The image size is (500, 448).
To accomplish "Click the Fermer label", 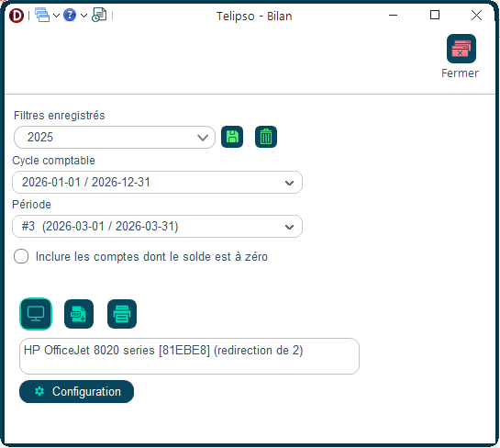I will pos(460,73).
